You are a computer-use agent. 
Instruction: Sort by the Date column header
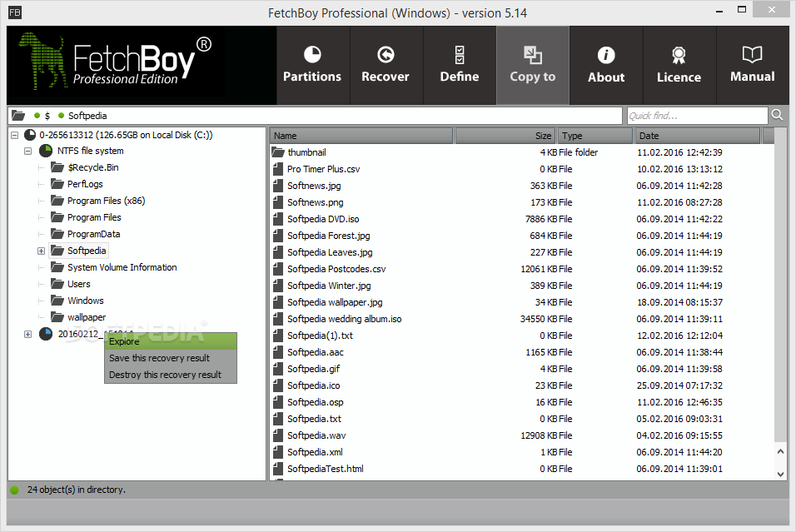coord(698,136)
